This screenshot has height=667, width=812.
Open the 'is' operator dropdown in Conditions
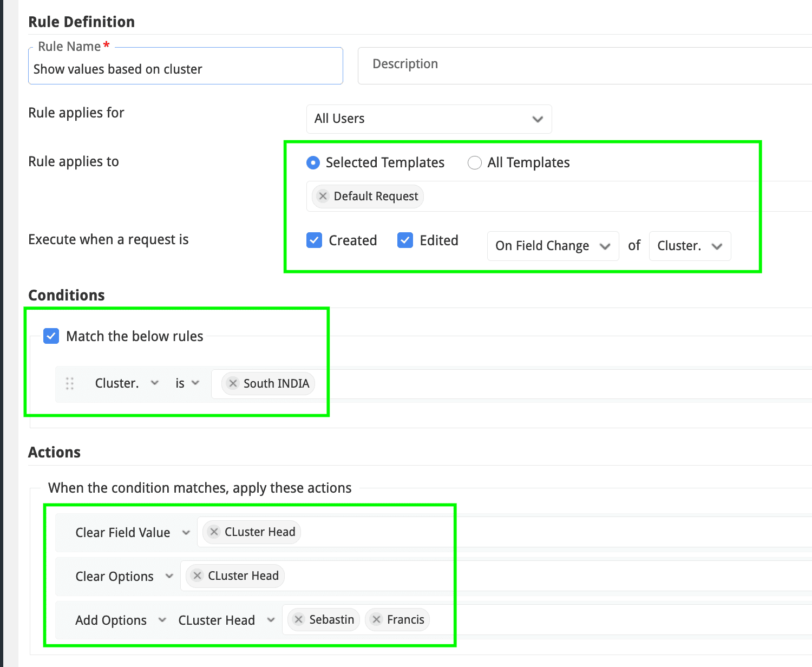point(187,383)
